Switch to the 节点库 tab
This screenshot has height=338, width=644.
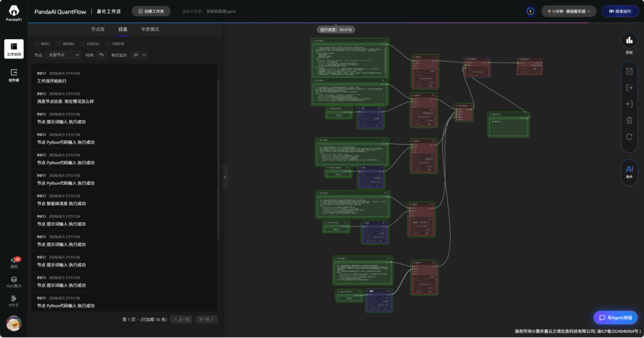[98, 29]
